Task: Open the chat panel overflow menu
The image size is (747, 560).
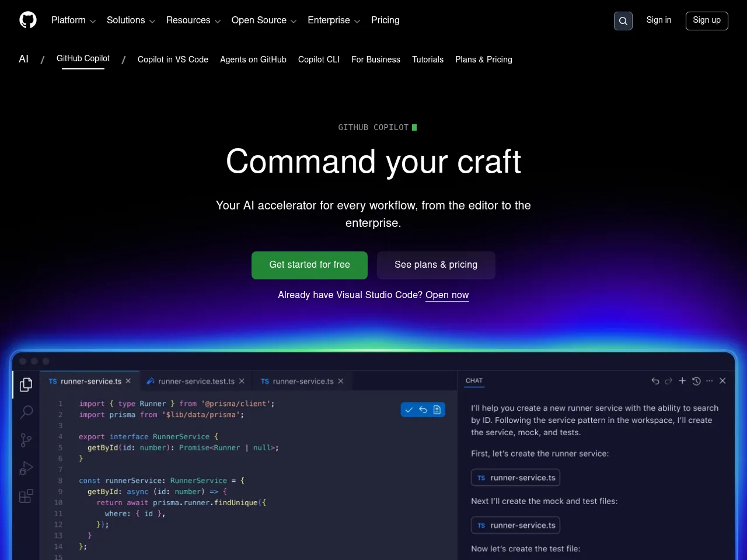Action: pyautogui.click(x=710, y=381)
